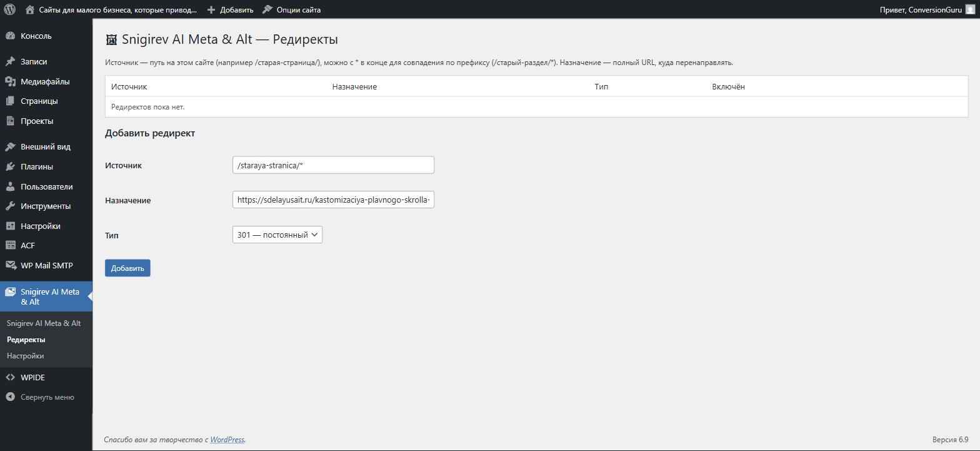Screen dimensions: 980x451
Task: Open the Инструменты menu item
Action: [46, 206]
